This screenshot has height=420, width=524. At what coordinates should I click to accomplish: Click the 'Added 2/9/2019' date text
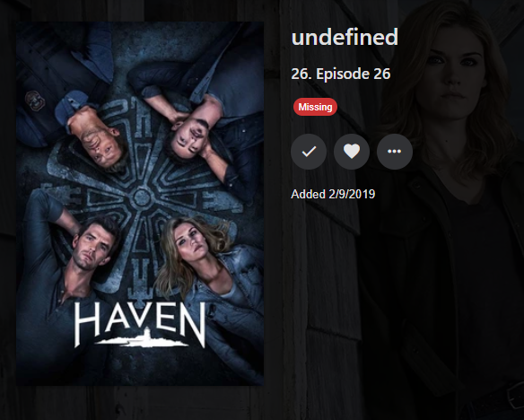[333, 194]
